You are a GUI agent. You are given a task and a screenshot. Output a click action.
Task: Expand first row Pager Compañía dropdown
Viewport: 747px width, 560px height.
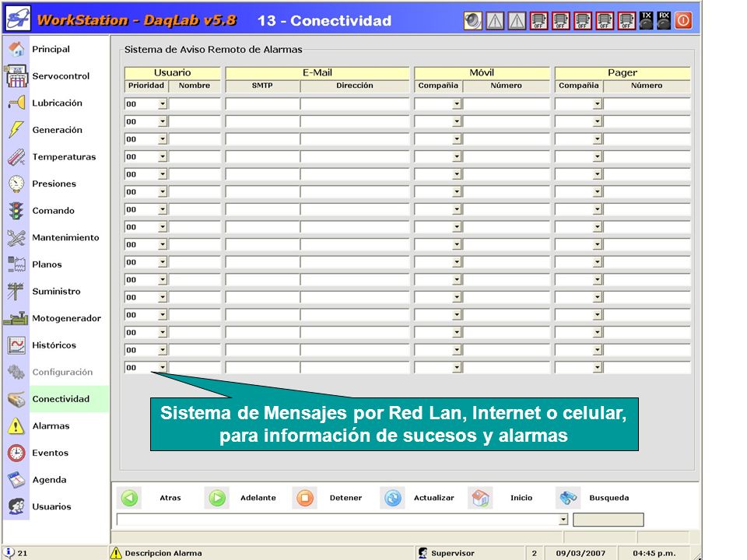click(598, 103)
